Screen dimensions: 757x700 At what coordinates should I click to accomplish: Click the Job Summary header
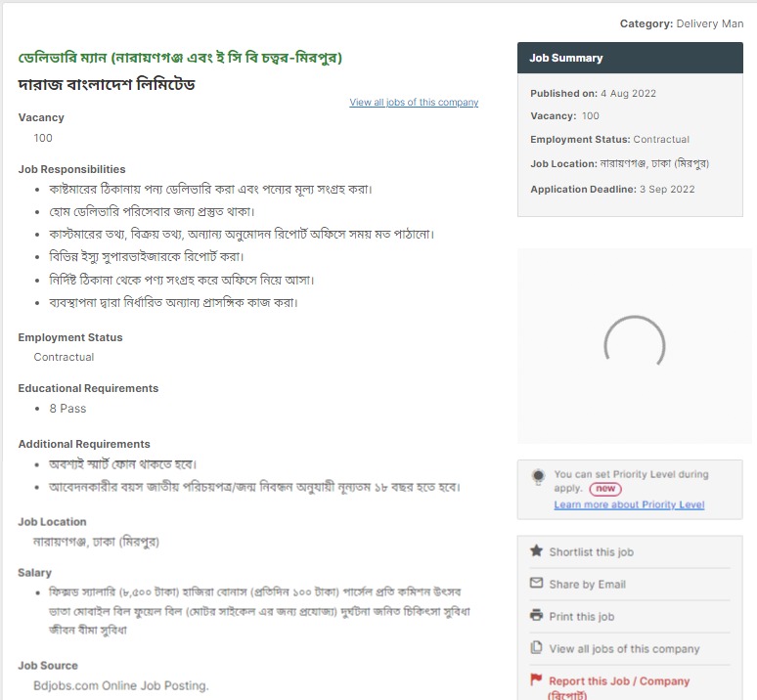tap(630, 58)
